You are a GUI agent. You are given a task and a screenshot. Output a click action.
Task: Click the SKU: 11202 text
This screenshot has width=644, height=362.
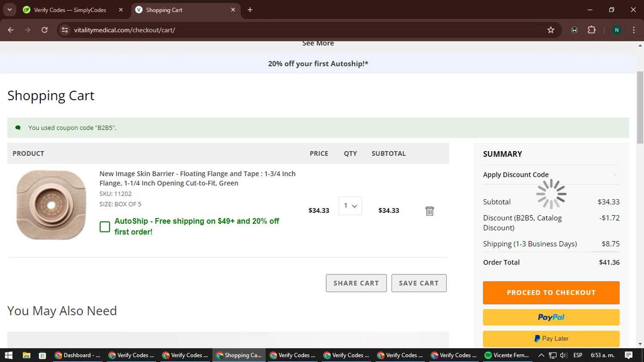click(115, 194)
